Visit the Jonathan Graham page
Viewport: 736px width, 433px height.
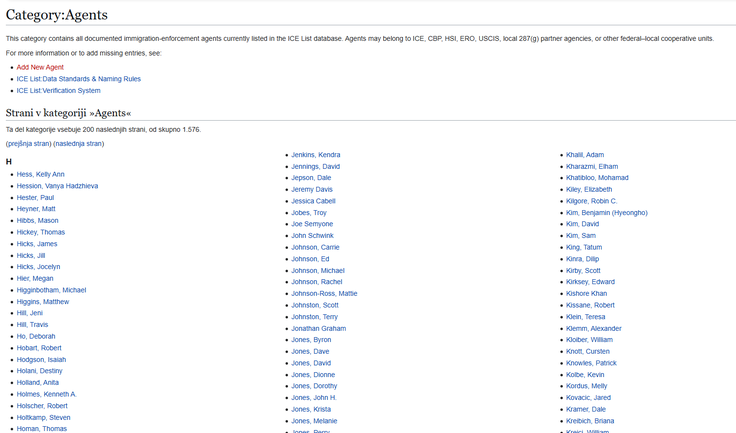318,328
